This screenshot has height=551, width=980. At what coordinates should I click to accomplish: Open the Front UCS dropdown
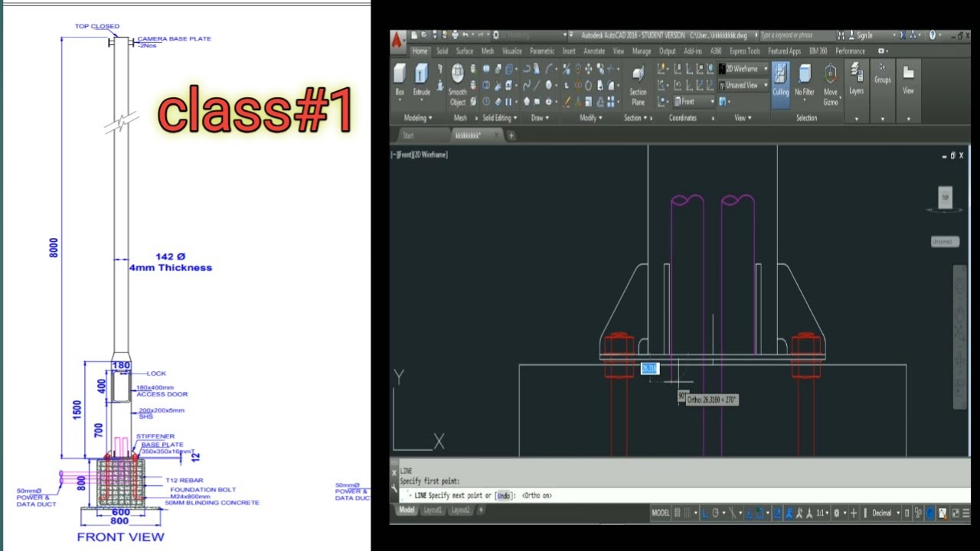click(x=694, y=101)
